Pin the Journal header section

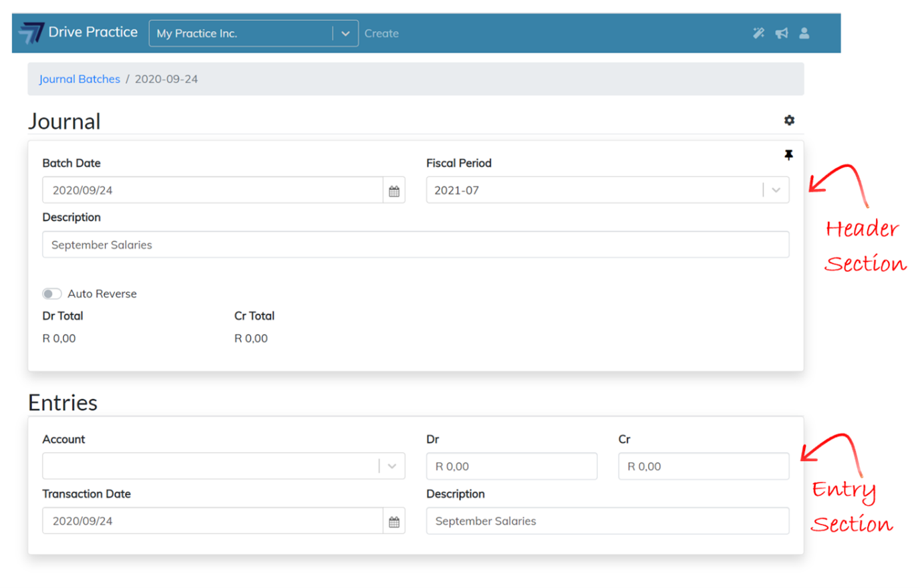pyautogui.click(x=788, y=155)
